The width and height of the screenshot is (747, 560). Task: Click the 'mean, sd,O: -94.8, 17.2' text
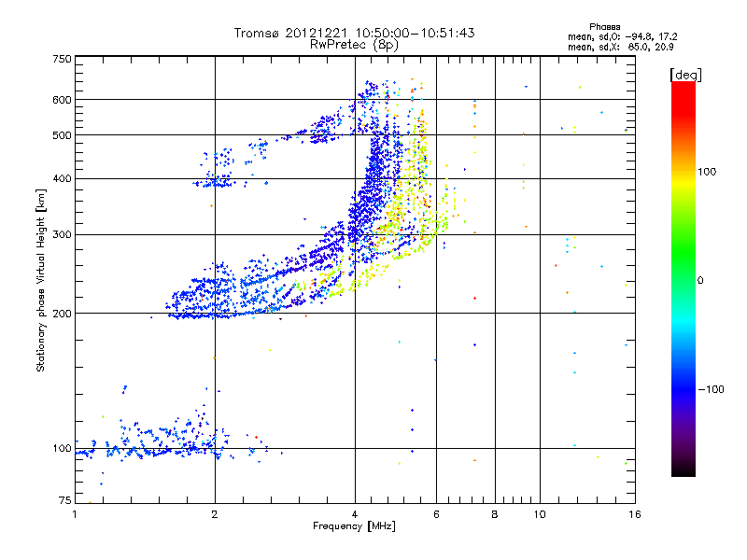tap(622, 36)
